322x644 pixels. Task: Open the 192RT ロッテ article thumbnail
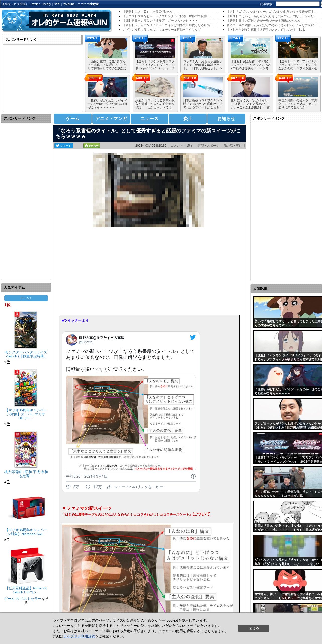click(x=203, y=48)
